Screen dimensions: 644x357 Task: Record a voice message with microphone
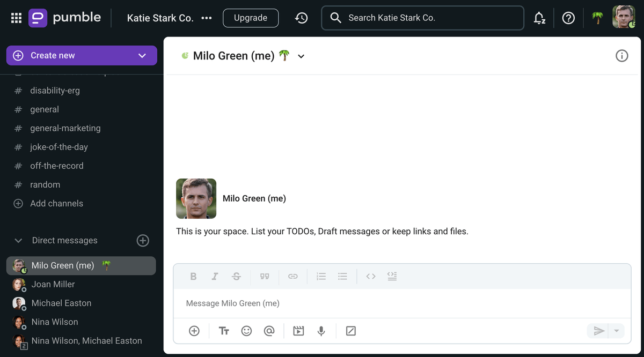coord(321,331)
